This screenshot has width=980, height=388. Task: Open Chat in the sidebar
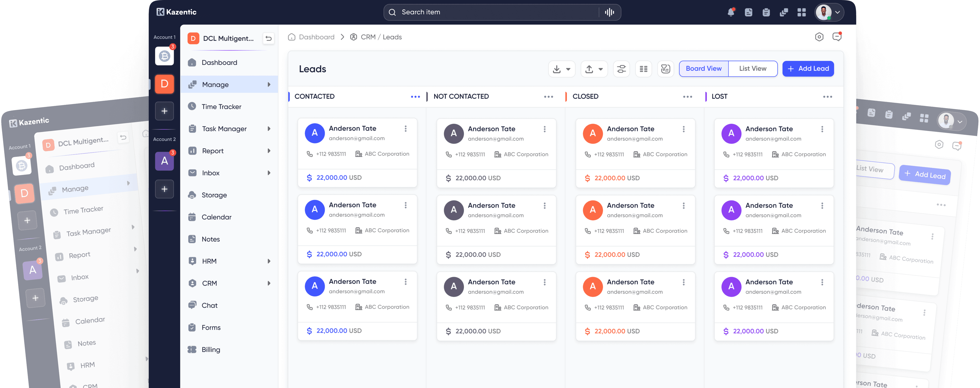[229, 305]
